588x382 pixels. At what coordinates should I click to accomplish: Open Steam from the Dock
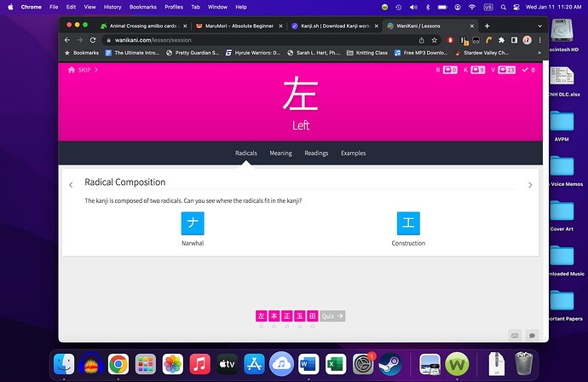pyautogui.click(x=389, y=364)
